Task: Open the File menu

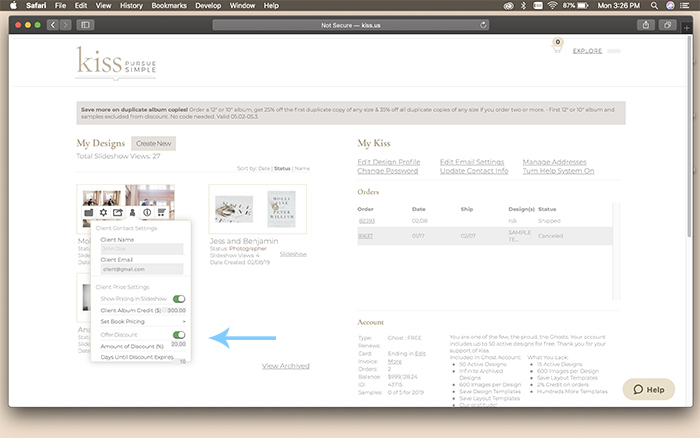Action: pyautogui.click(x=60, y=5)
